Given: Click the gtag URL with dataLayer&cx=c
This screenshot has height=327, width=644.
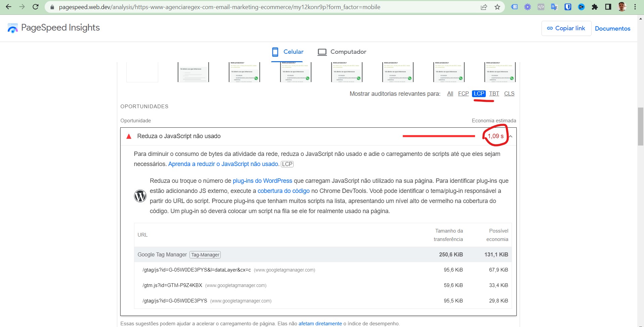Looking at the screenshot, I should coord(197,270).
